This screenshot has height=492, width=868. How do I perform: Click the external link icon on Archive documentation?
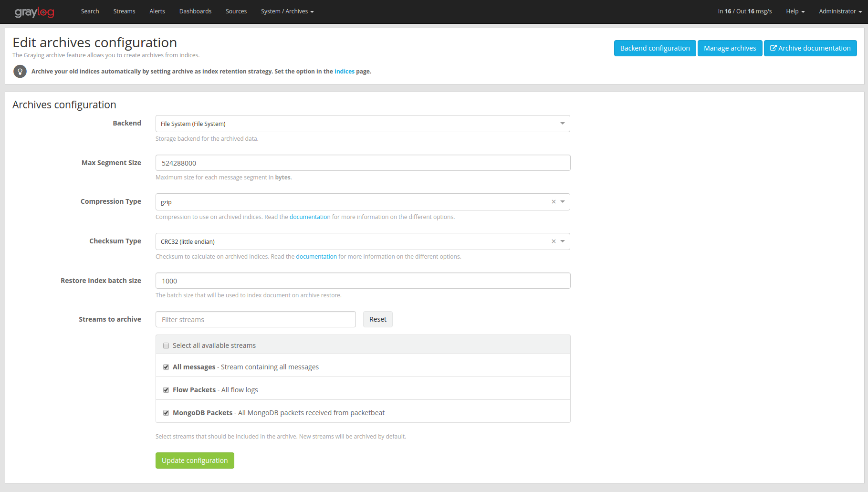(774, 48)
